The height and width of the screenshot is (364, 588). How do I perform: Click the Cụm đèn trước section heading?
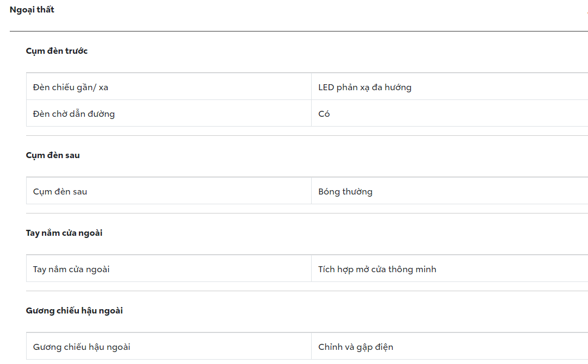[x=57, y=51]
